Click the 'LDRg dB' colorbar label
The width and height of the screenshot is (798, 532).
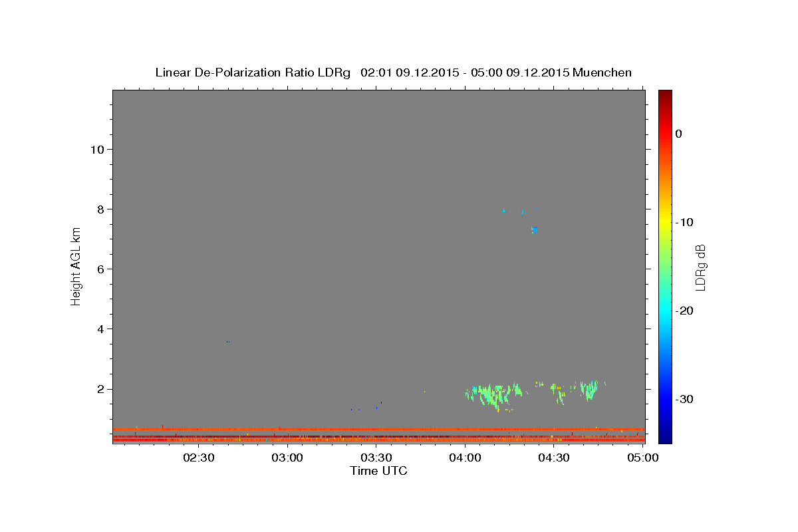pos(700,267)
